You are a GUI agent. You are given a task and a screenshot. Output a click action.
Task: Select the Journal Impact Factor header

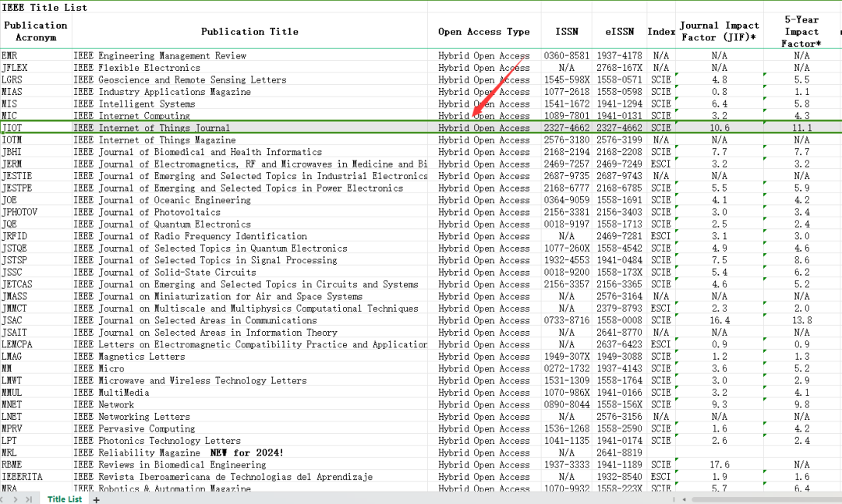coord(720,31)
